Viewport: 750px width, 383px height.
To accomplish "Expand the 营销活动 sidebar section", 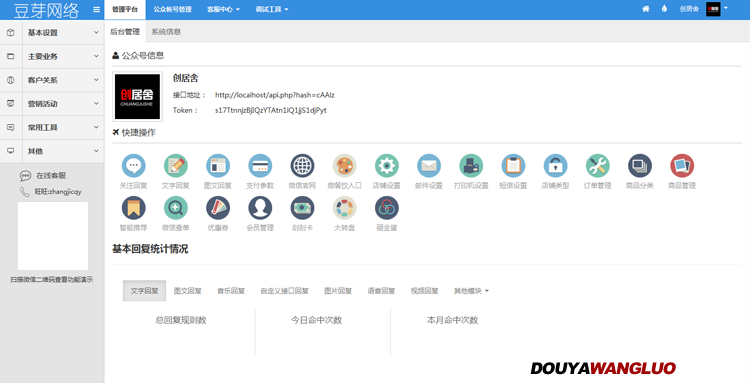I will click(52, 104).
